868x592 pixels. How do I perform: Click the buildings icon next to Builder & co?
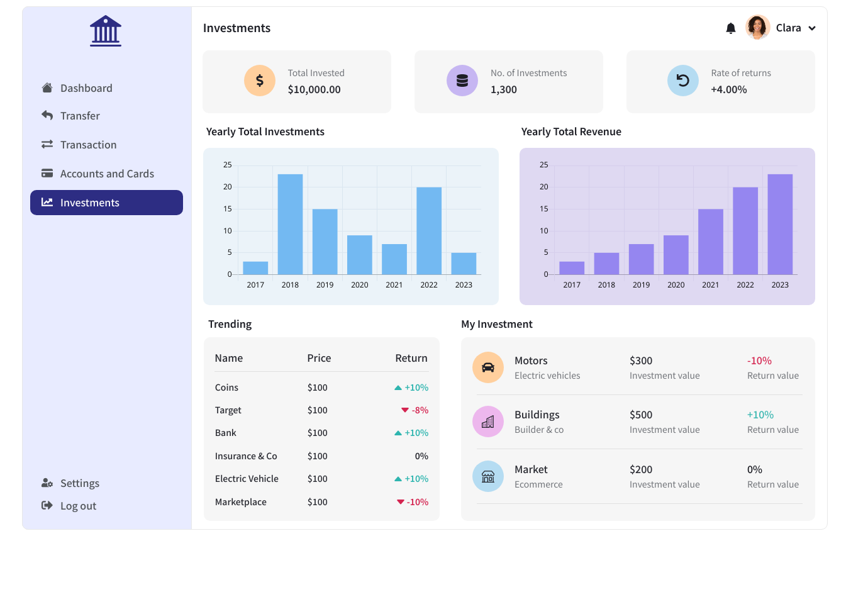(x=488, y=422)
